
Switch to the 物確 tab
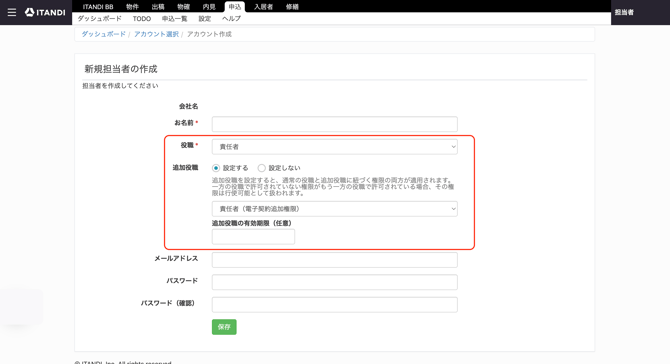183,6
